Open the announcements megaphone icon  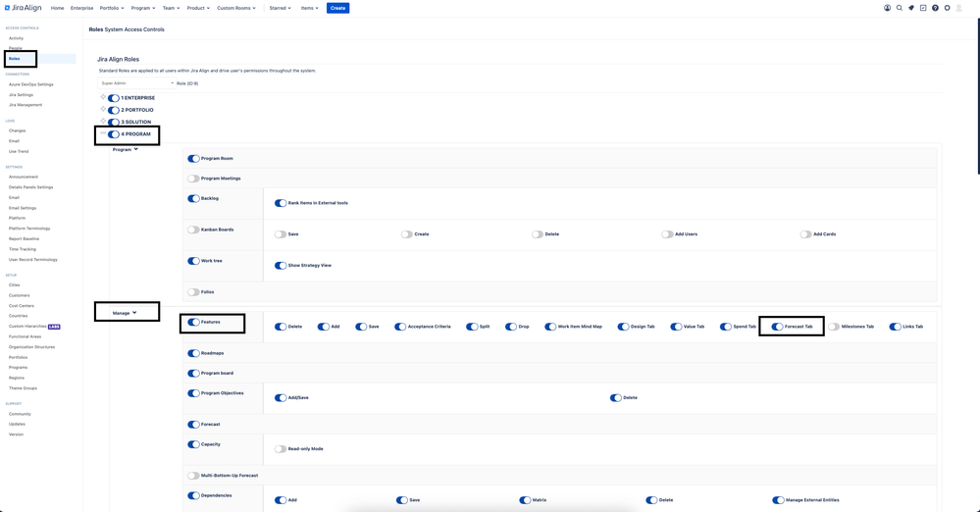[x=911, y=8]
